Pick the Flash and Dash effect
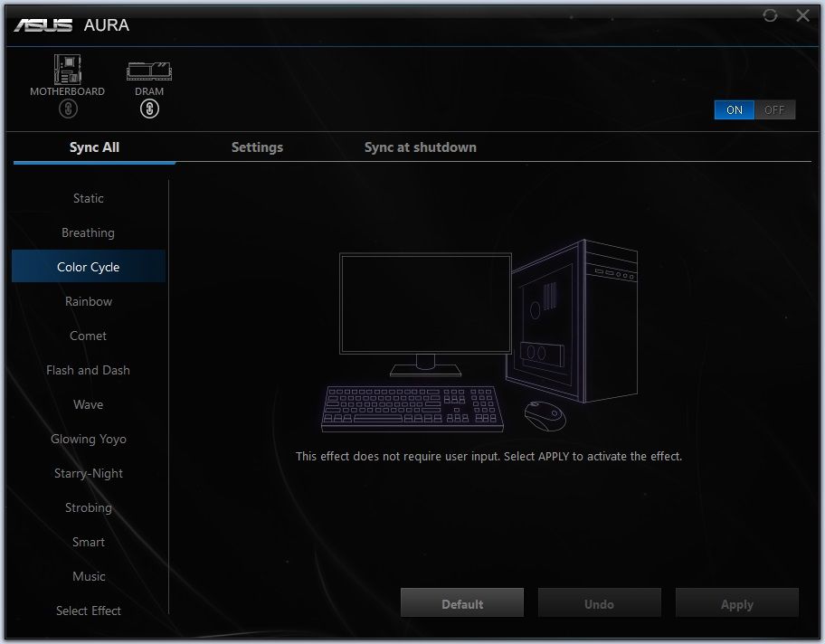This screenshot has width=825, height=644. pos(89,371)
